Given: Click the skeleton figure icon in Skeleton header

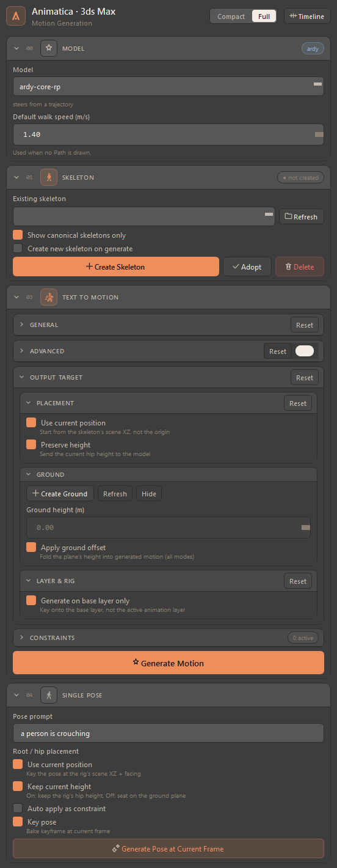Looking at the screenshot, I should [49, 177].
